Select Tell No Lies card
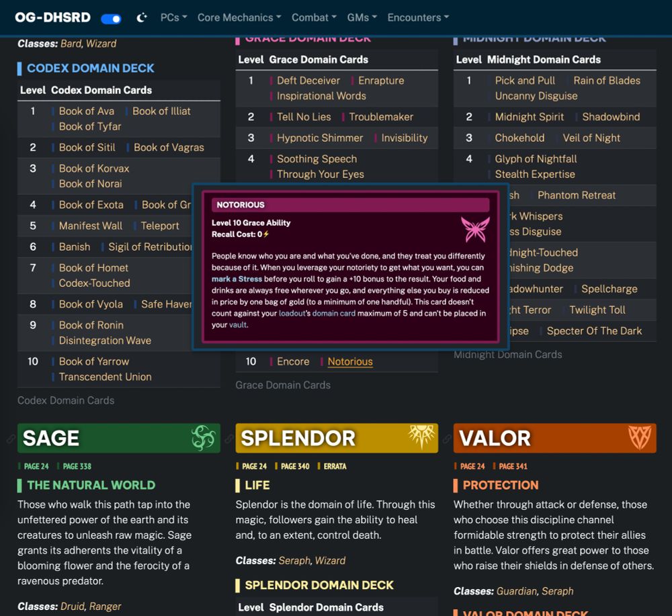The width and height of the screenshot is (672, 616). tap(304, 117)
